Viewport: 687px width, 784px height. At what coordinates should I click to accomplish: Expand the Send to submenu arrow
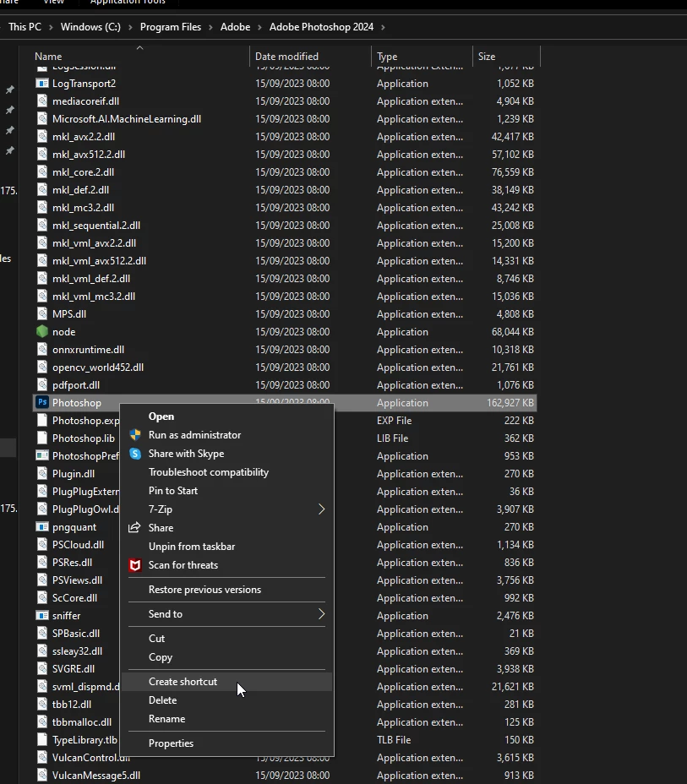(x=321, y=614)
